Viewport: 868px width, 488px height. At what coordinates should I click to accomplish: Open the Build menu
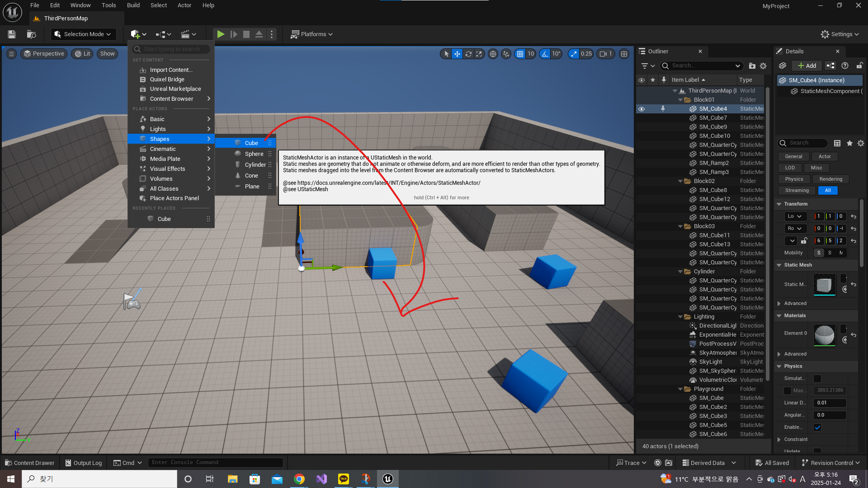point(133,5)
